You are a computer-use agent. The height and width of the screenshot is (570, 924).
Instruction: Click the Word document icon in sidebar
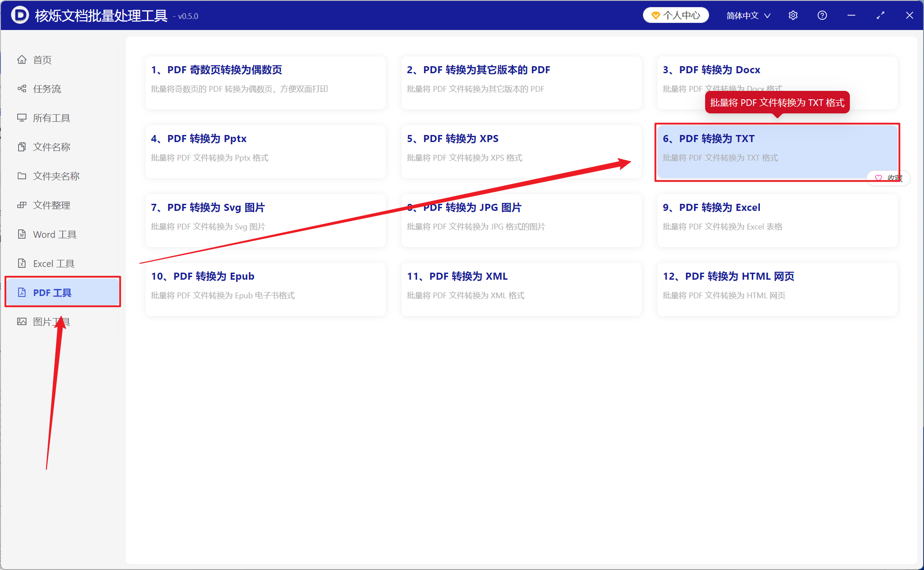click(22, 234)
